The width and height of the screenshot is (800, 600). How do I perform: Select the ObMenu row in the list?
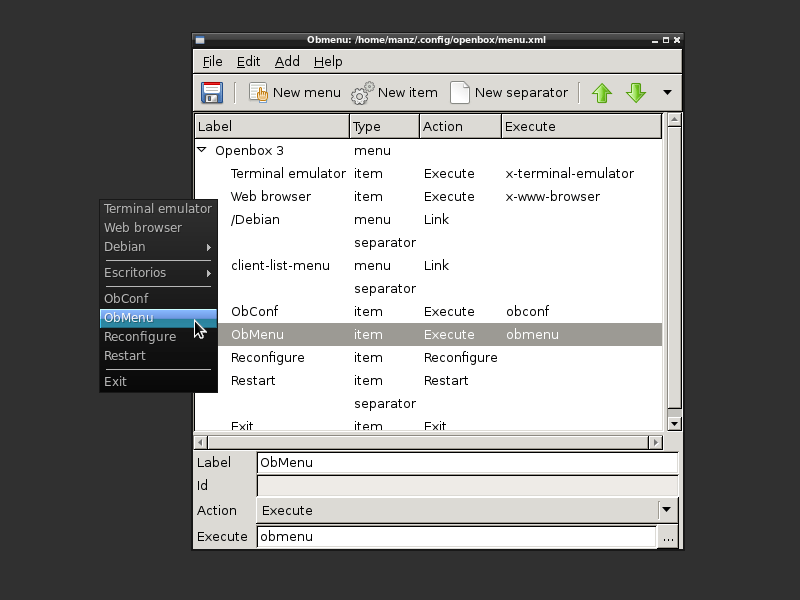440,334
